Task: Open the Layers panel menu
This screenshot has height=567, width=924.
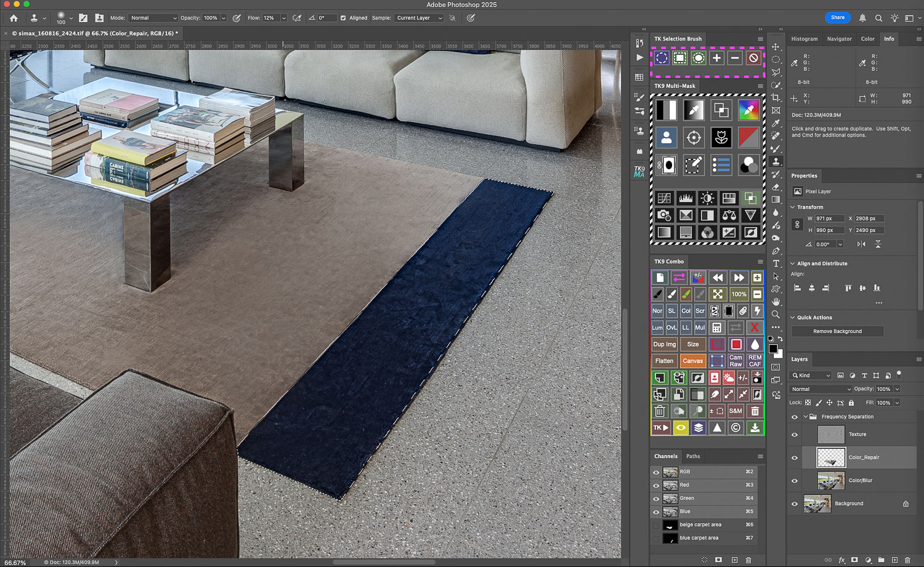Action: tap(918, 359)
